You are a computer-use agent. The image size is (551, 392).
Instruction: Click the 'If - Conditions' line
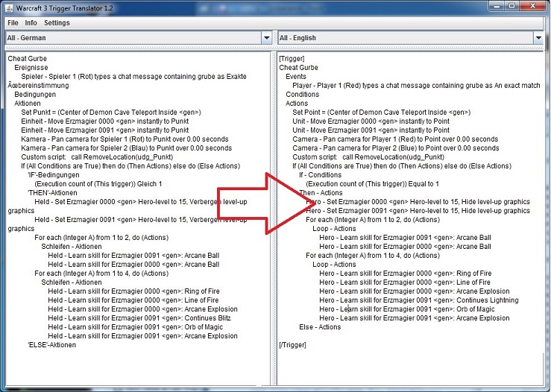point(320,175)
